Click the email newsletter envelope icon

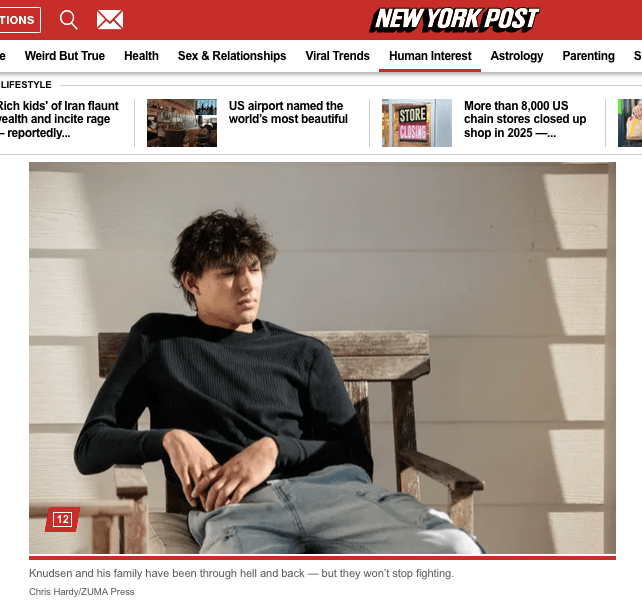tap(110, 20)
